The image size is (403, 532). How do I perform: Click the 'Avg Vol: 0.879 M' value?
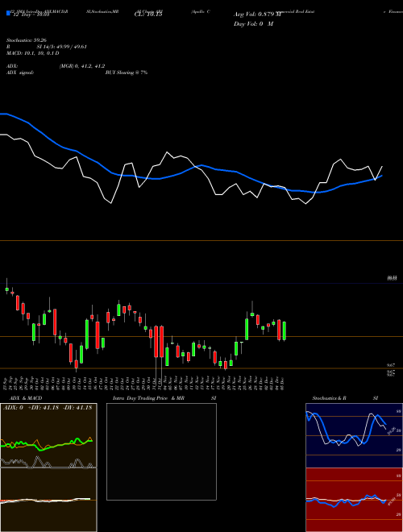tap(257, 15)
